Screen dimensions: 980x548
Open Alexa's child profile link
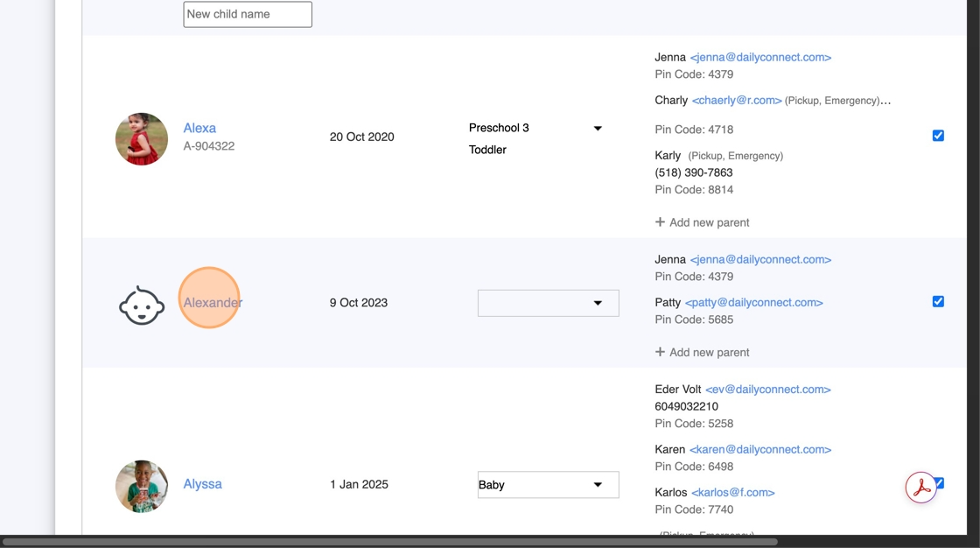[x=199, y=128]
